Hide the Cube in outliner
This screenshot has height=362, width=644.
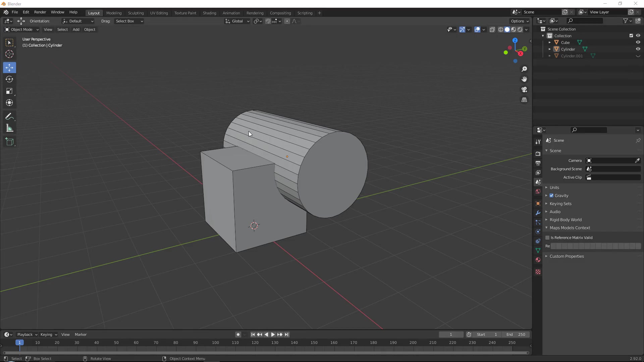[638, 43]
